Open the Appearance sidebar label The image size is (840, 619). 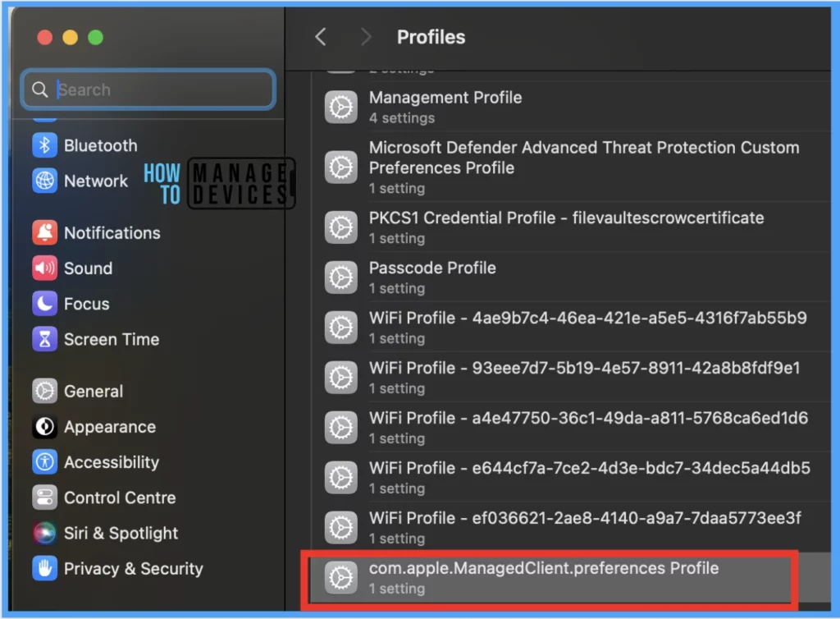coord(110,427)
